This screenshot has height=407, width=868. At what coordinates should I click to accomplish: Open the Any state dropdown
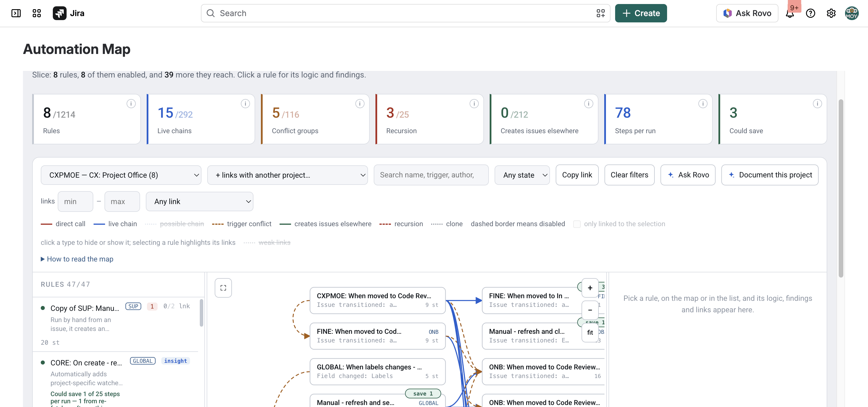coord(522,175)
